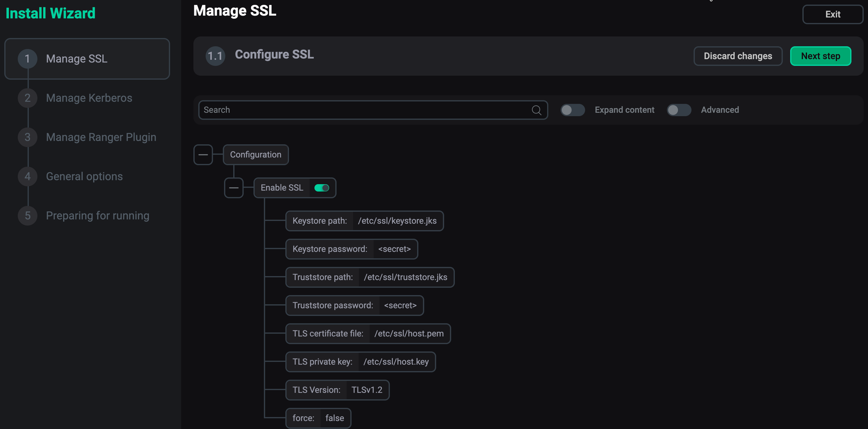868x429 pixels.
Task: Click the TLS private key label
Action: point(322,362)
